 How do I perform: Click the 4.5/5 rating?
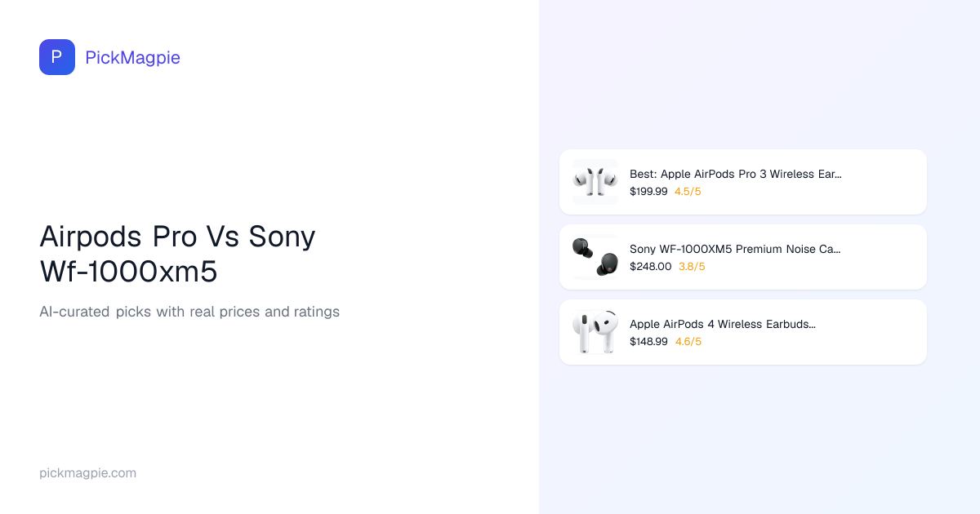click(688, 192)
